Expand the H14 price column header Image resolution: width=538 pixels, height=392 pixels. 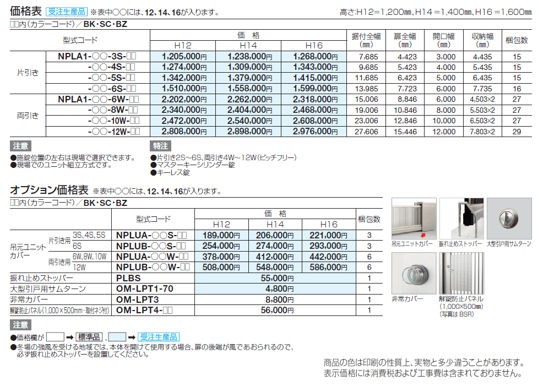248,44
